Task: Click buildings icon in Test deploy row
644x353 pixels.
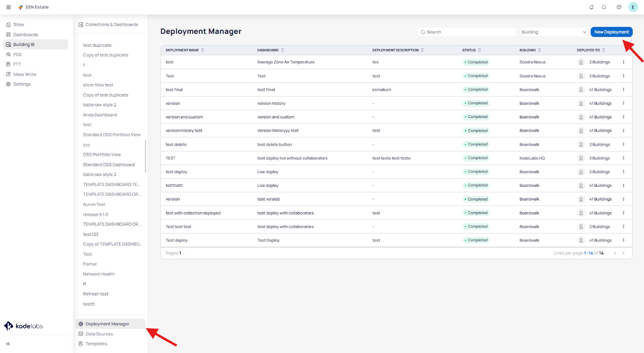Action: point(581,240)
